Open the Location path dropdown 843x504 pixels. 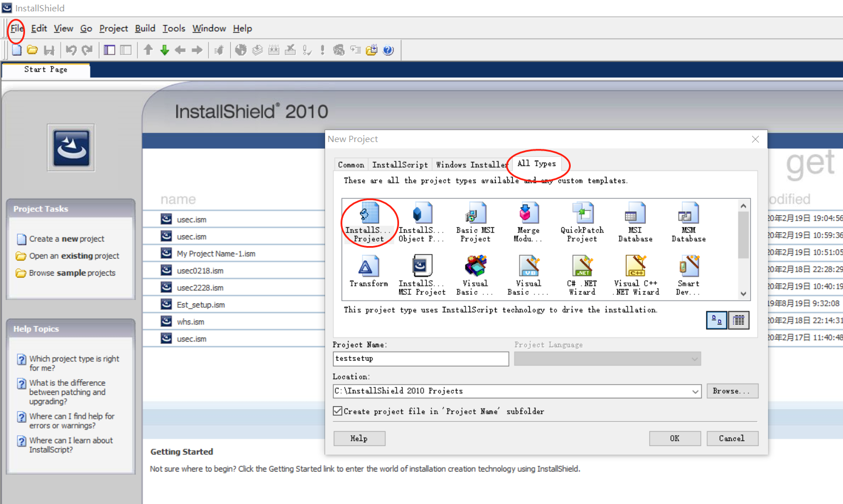[695, 391]
